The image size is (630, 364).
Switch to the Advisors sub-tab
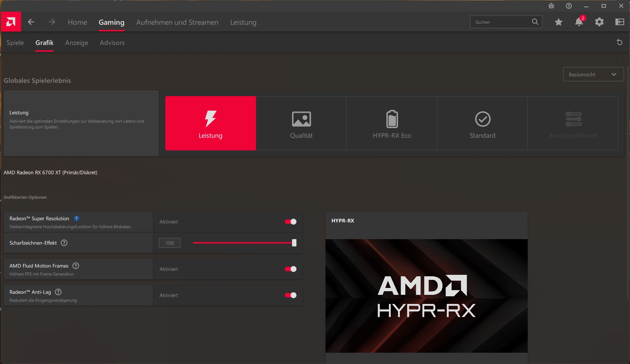(x=112, y=43)
